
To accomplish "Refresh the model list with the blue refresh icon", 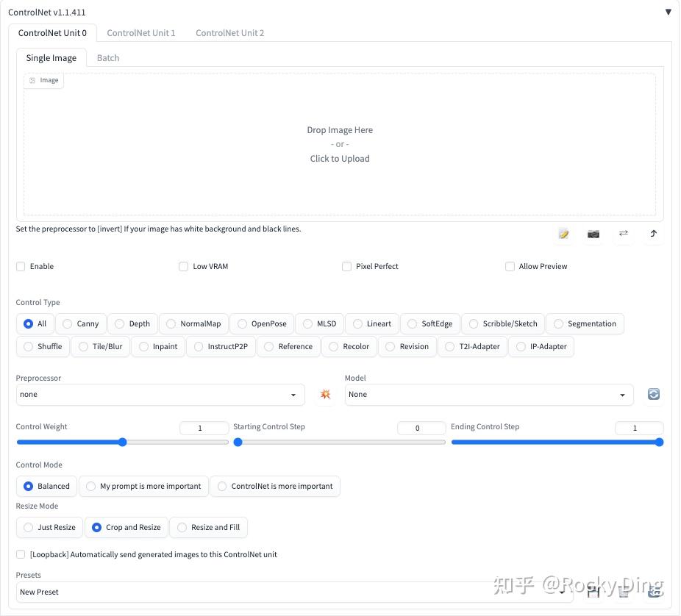I will 653,394.
